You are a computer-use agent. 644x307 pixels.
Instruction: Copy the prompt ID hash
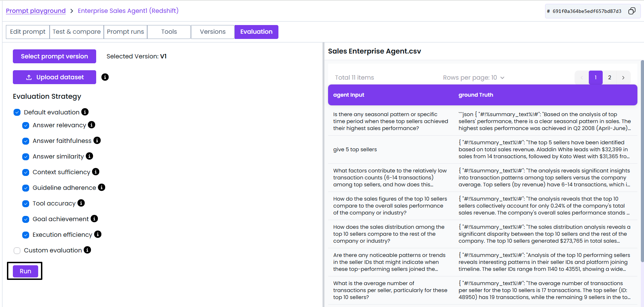point(632,11)
